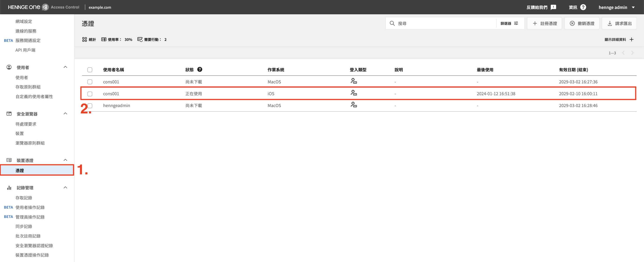644x262 pixels.
Task: Select the henngeadmin row checkbox
Action: tap(90, 106)
